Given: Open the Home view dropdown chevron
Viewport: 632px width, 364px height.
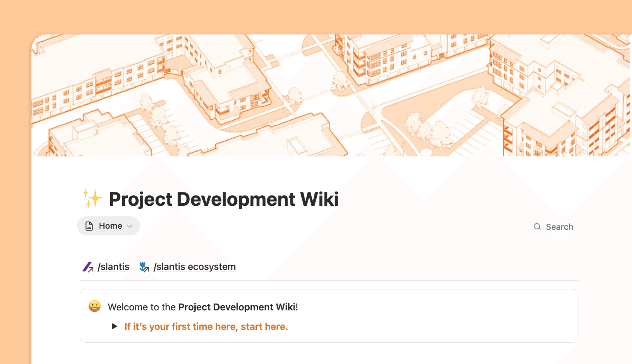Looking at the screenshot, I should pyautogui.click(x=130, y=226).
